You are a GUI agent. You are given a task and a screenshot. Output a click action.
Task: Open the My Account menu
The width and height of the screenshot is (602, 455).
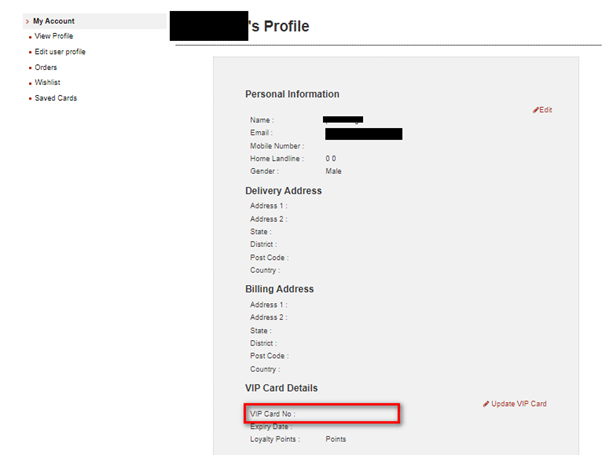coord(54,21)
